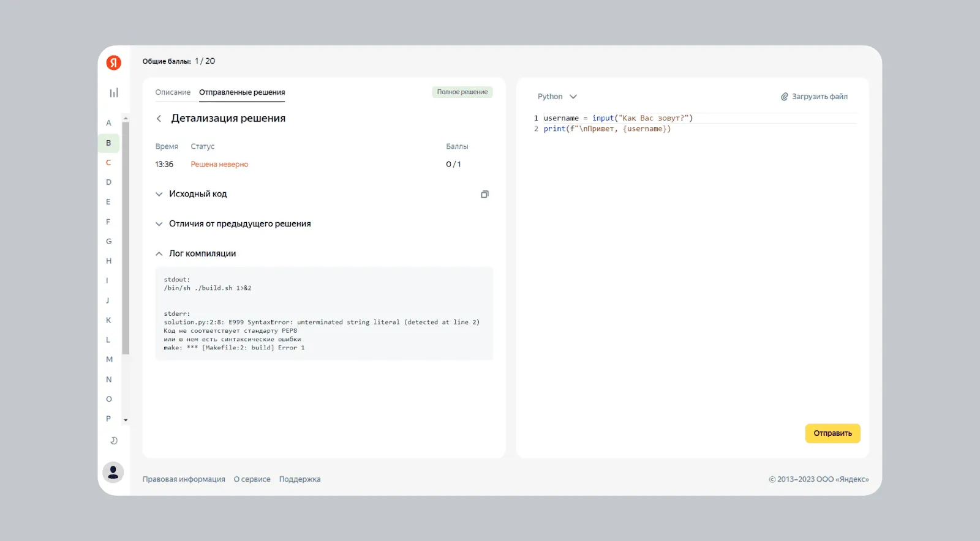
Task: Select problem N in sidebar
Action: click(x=109, y=379)
